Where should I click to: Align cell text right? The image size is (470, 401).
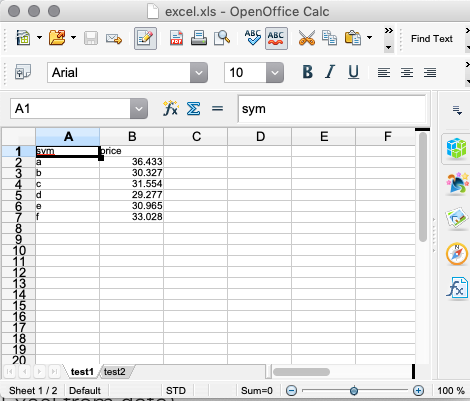[x=430, y=72]
